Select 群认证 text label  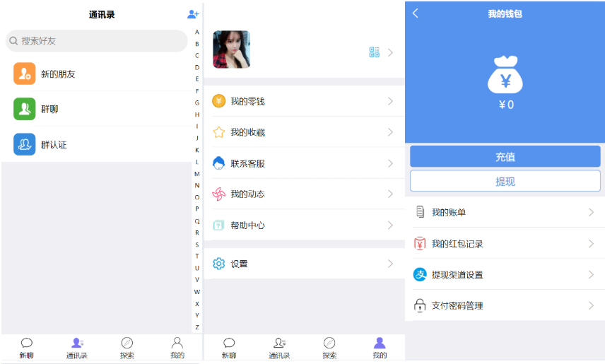[54, 145]
